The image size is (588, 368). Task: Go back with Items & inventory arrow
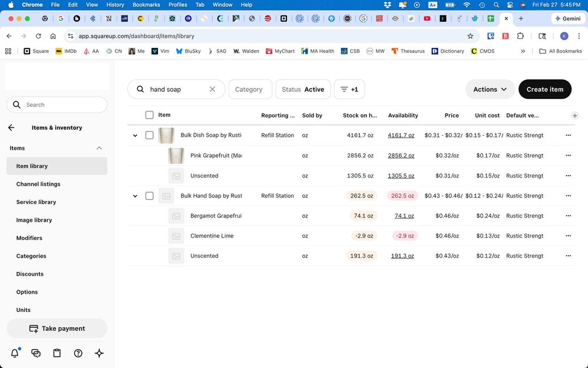pyautogui.click(x=11, y=127)
